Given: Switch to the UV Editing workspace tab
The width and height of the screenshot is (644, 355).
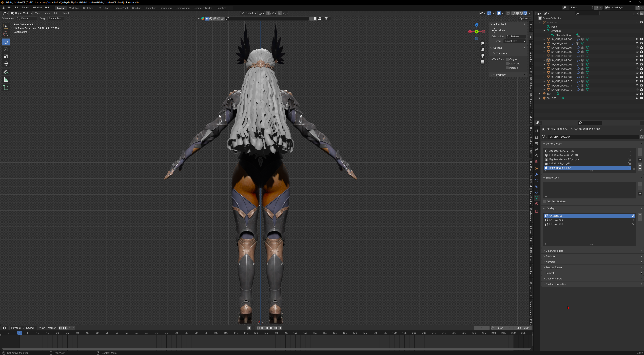Looking at the screenshot, I should click(103, 8).
